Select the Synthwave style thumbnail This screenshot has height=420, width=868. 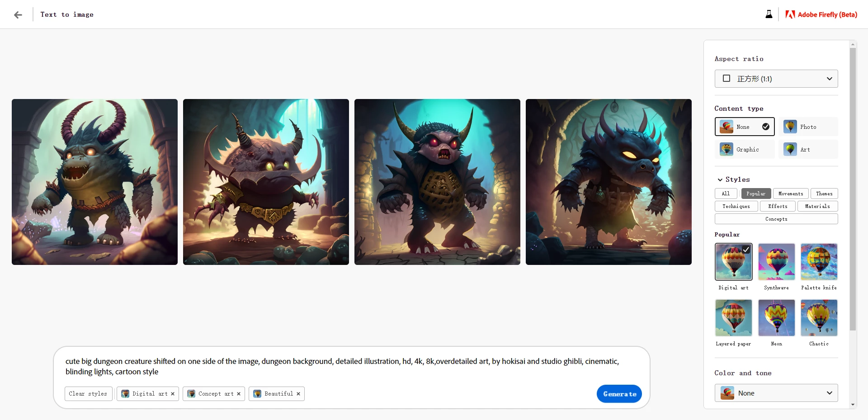click(x=776, y=262)
